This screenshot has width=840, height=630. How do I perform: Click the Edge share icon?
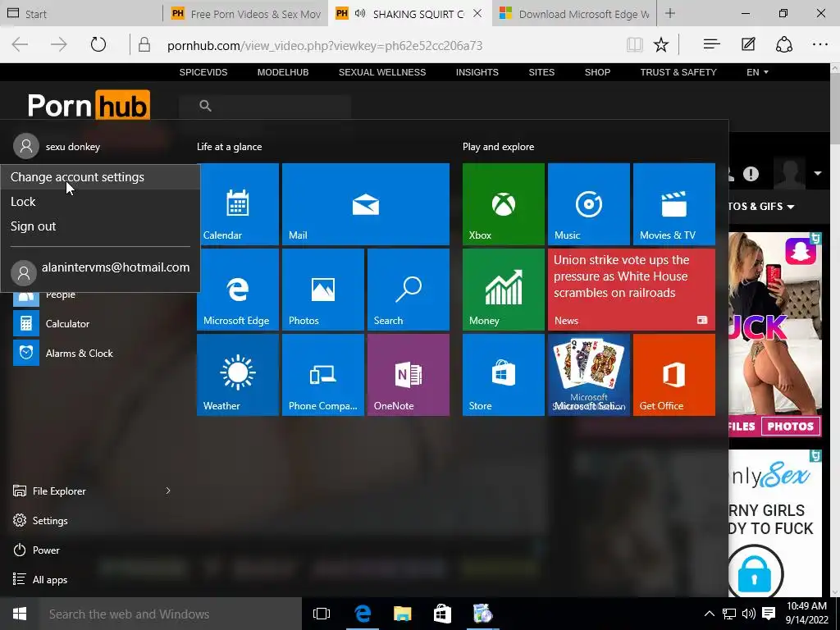[783, 44]
